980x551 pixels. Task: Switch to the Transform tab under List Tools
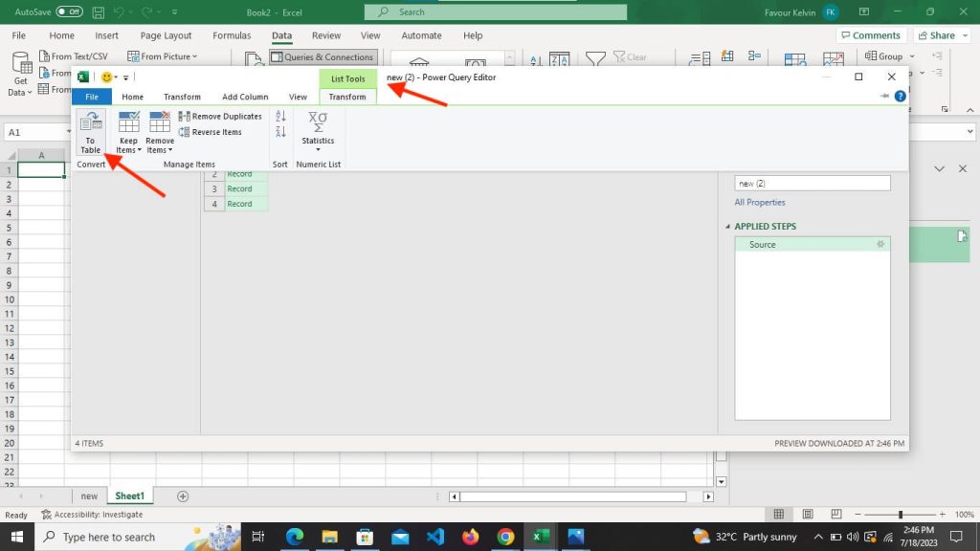click(x=347, y=96)
